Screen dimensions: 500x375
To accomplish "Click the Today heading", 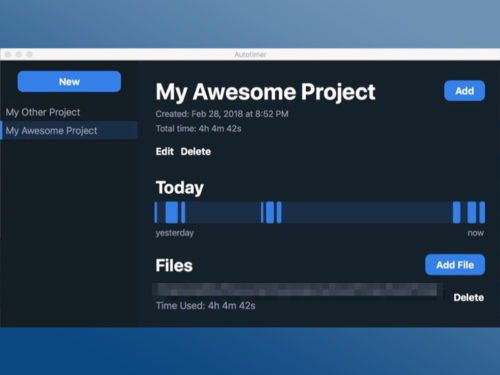I will 180,188.
